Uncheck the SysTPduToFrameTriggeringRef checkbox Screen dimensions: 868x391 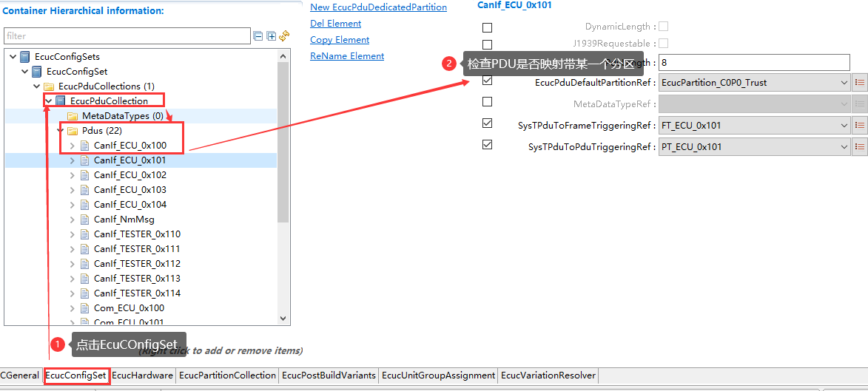[x=487, y=123]
